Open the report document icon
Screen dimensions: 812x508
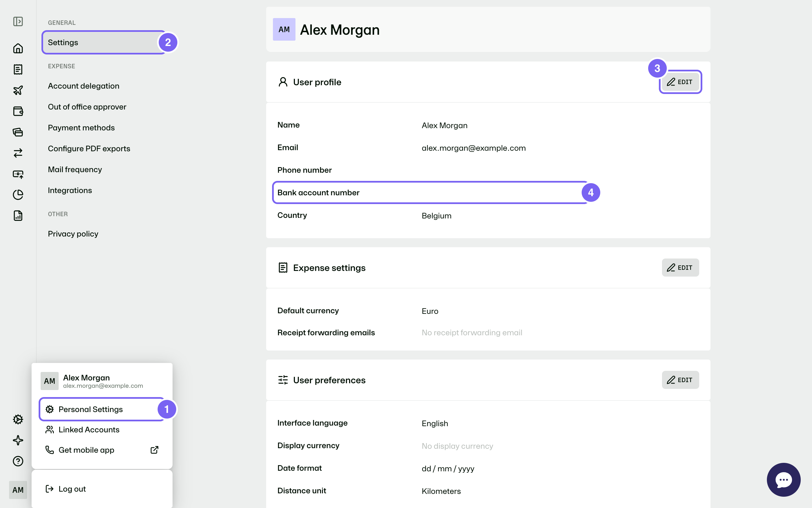(18, 215)
